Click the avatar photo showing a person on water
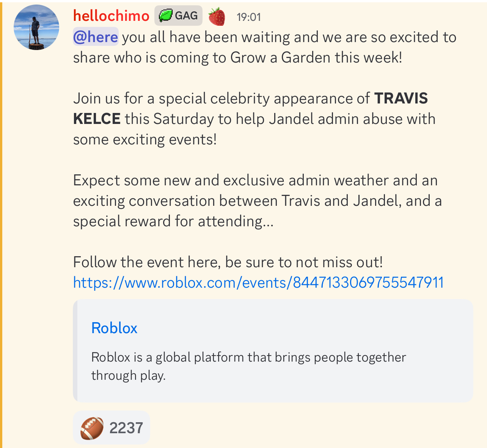 (36, 26)
